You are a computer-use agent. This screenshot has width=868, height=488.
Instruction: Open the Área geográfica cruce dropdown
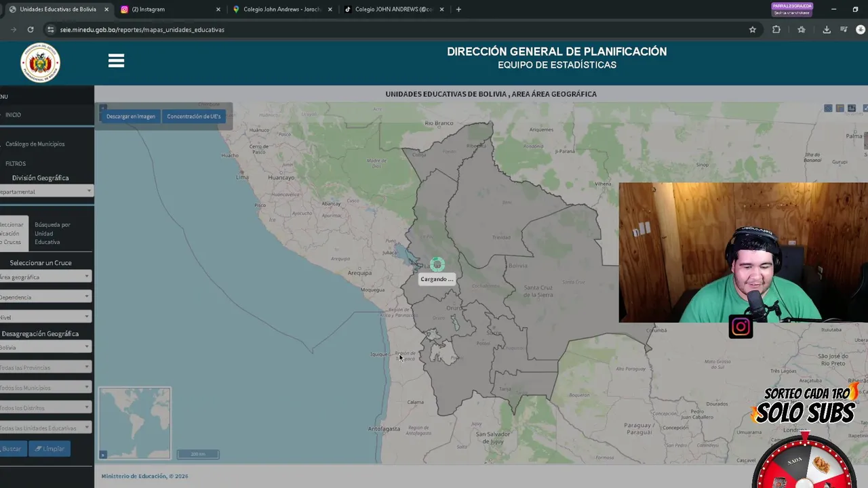coord(45,277)
